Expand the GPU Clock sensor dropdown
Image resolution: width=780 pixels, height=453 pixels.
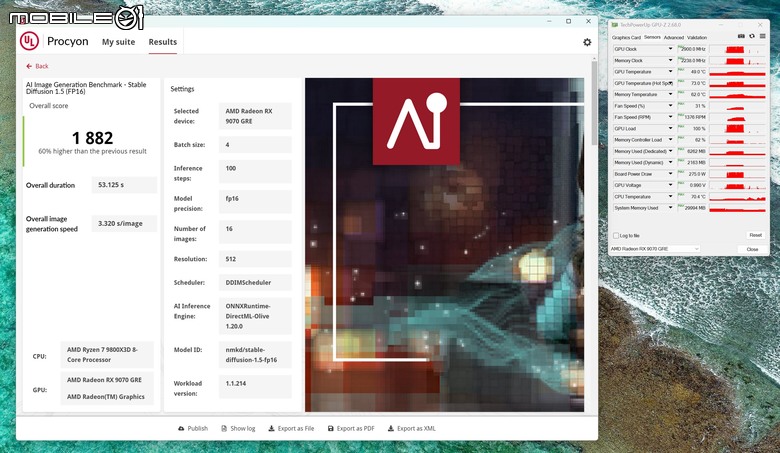pyautogui.click(x=671, y=49)
